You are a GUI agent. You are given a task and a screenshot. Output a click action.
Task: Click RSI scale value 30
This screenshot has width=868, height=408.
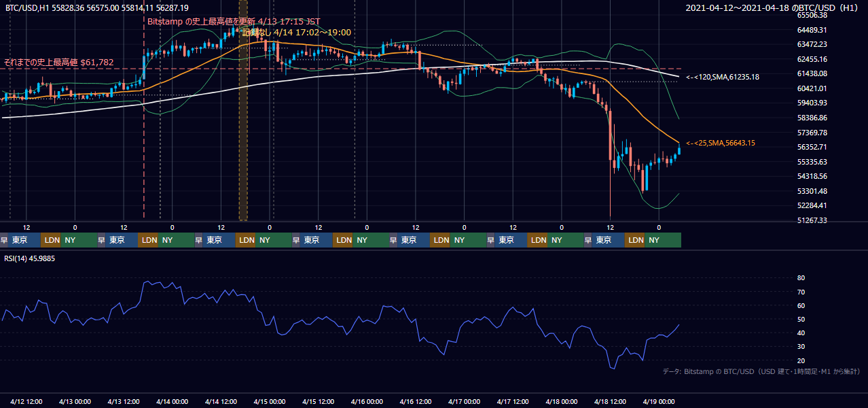[801, 347]
